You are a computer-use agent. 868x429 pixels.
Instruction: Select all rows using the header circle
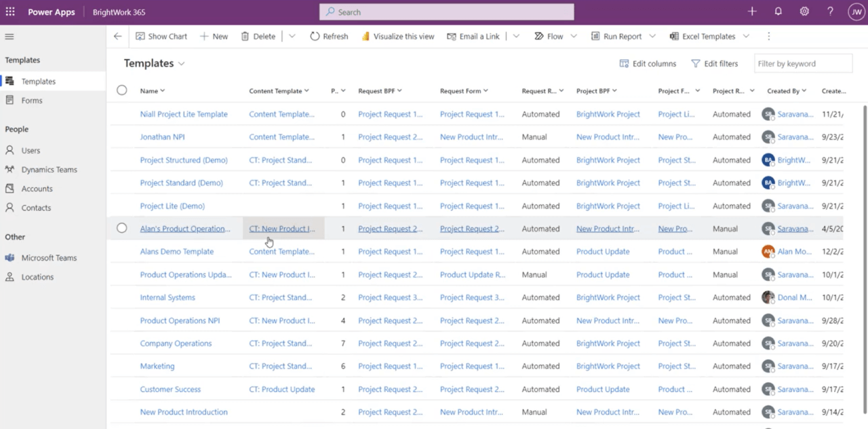[121, 90]
